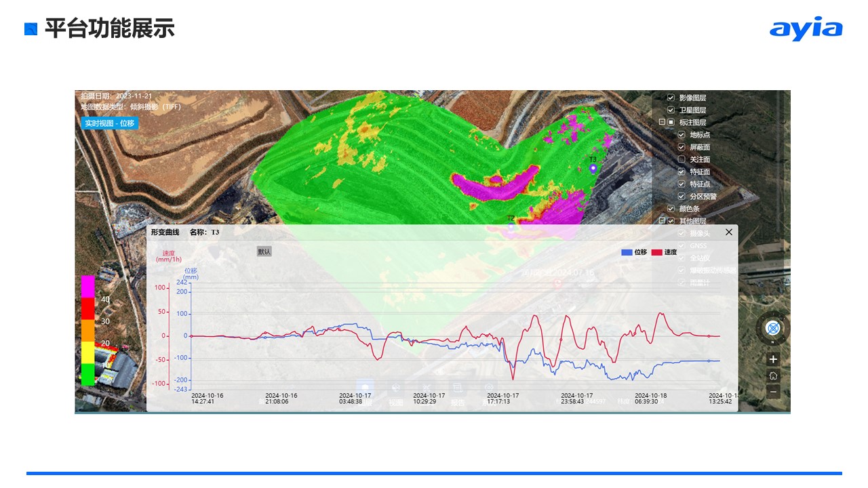Toggle the 标注图层 parent checkbox
The image size is (868, 488).
pyautogui.click(x=671, y=123)
